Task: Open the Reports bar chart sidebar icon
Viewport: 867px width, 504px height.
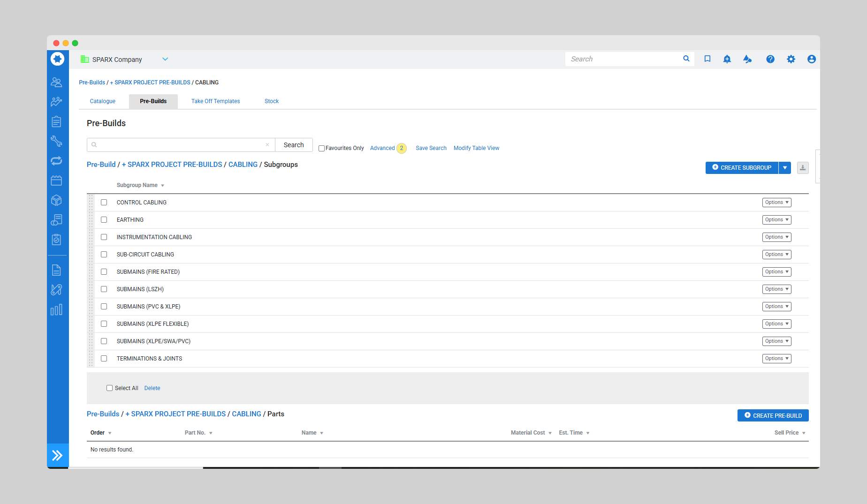Action: point(56,309)
